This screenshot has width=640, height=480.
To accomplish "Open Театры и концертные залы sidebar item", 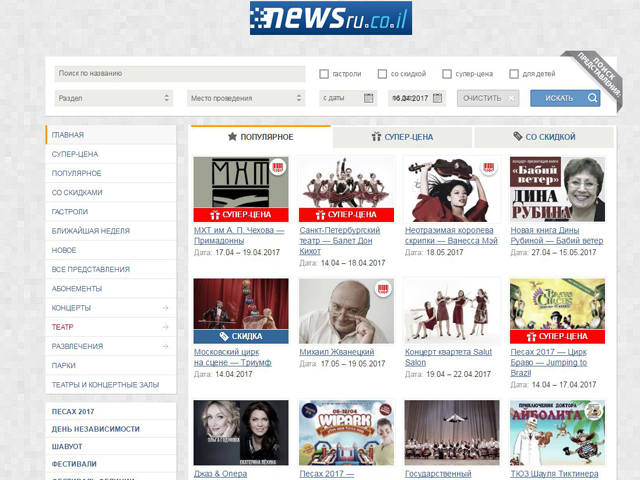I will pyautogui.click(x=111, y=384).
